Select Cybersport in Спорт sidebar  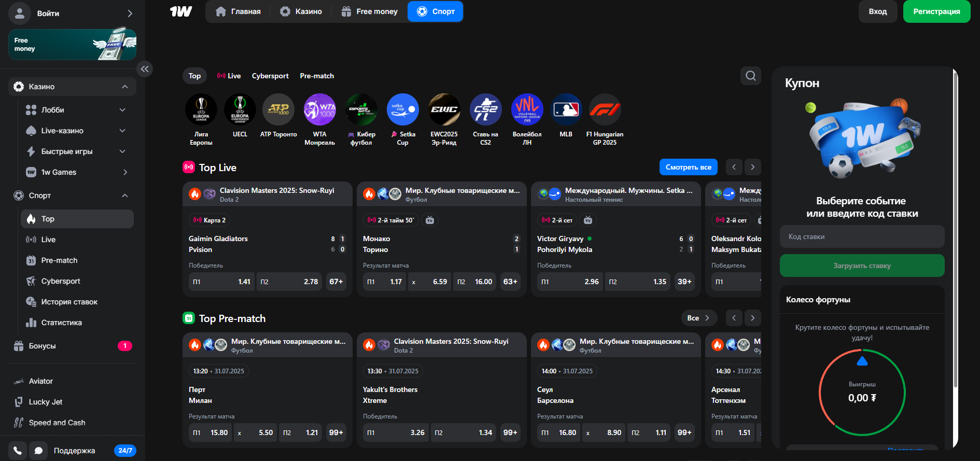click(77, 281)
